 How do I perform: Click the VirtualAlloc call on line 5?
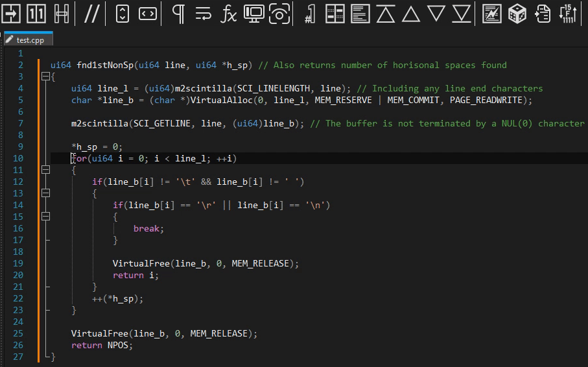point(222,101)
